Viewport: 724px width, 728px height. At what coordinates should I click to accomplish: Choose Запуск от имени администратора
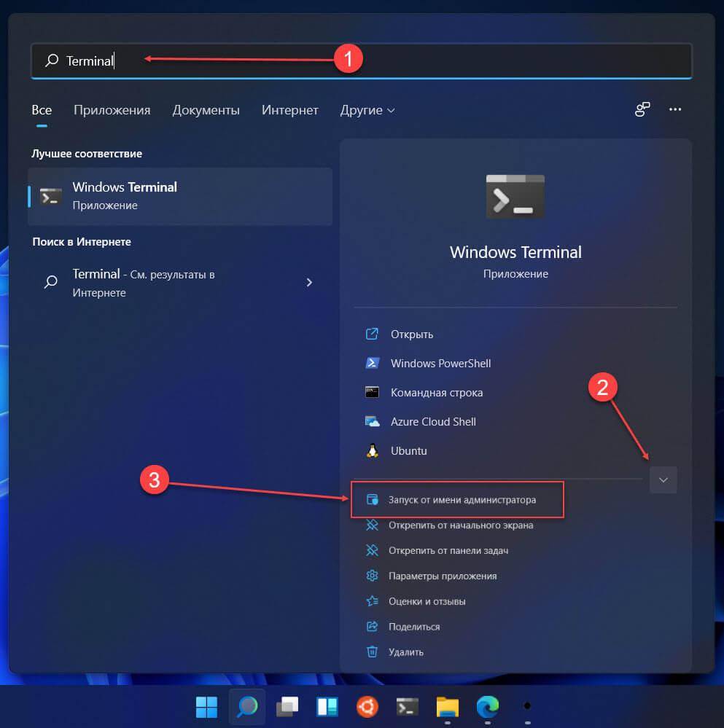tap(457, 500)
